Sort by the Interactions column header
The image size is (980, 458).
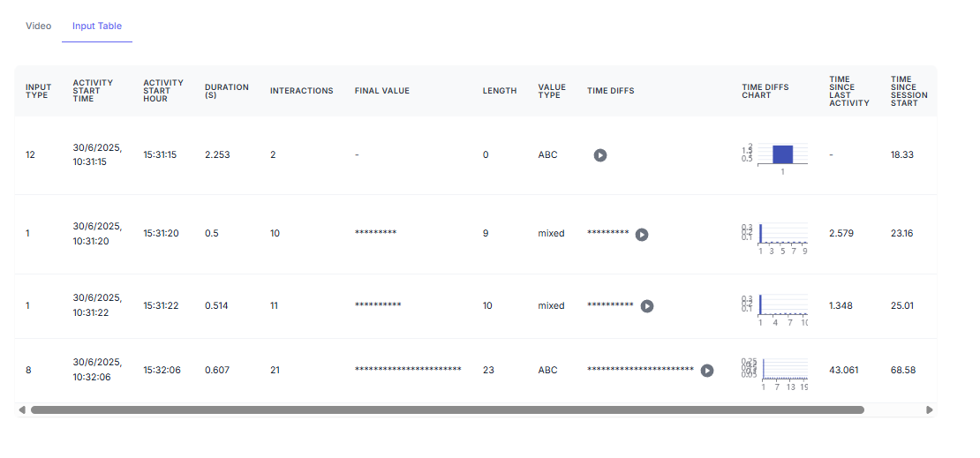tap(301, 91)
